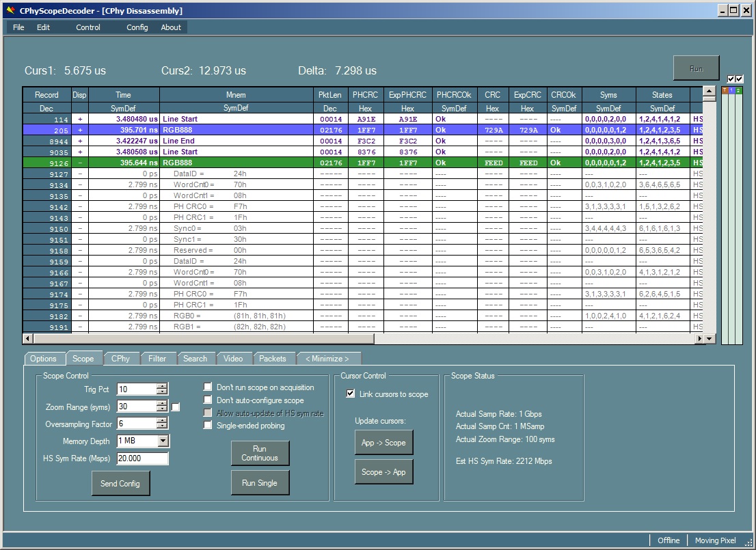
Task: Click the Run Single button
Action: pyautogui.click(x=260, y=483)
